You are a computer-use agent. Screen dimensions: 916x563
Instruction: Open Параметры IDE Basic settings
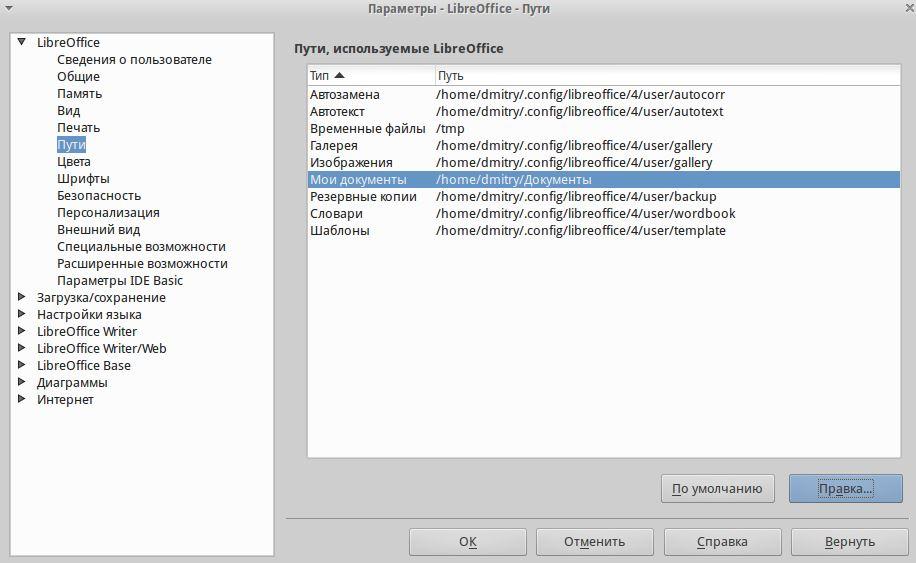pyautogui.click(x=120, y=280)
